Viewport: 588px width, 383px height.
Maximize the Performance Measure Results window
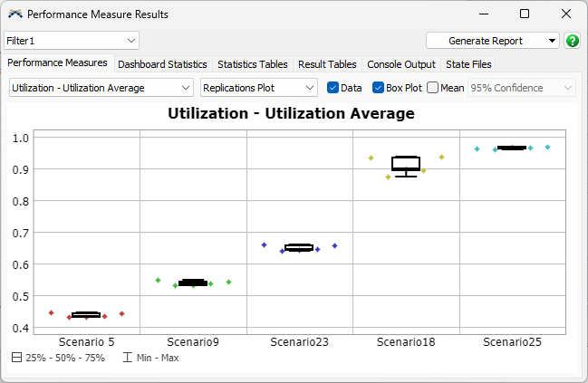pyautogui.click(x=524, y=14)
